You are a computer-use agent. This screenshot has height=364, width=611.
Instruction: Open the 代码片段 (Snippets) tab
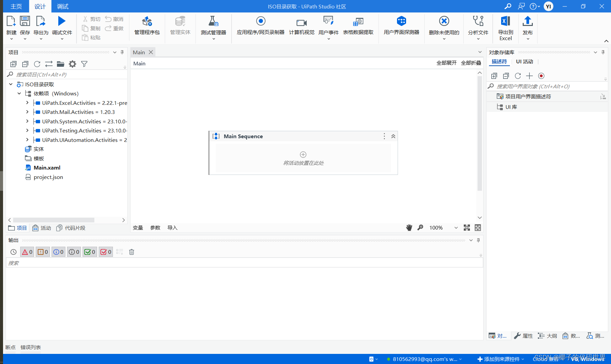71,228
